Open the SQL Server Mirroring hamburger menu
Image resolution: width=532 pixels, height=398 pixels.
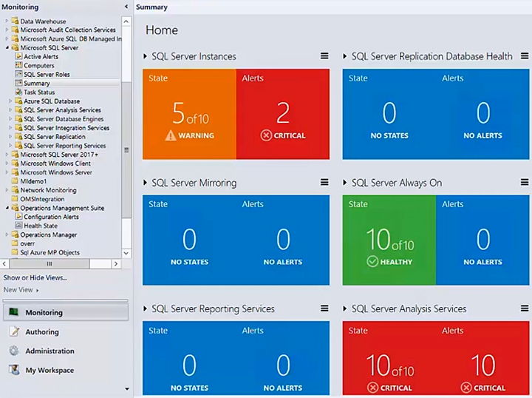coord(324,183)
